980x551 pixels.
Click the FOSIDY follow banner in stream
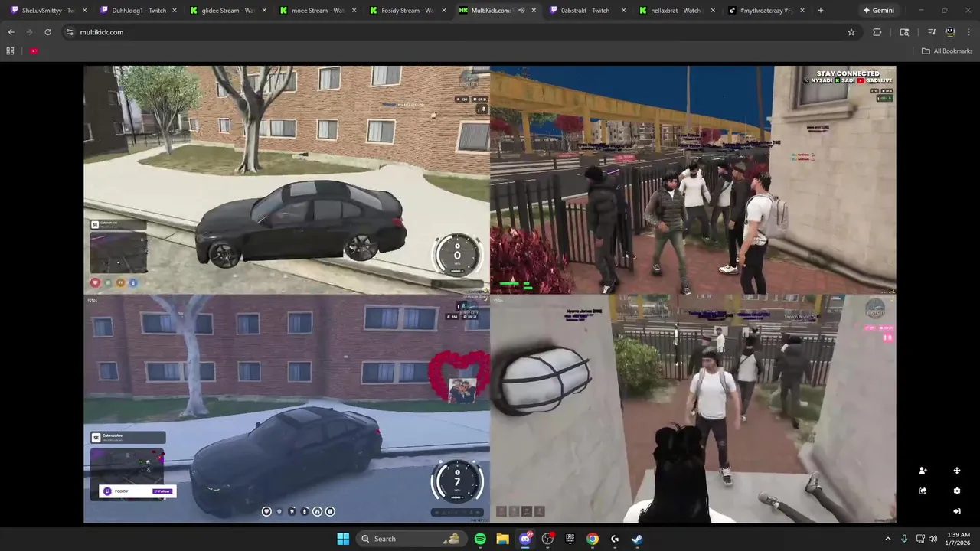(x=138, y=491)
